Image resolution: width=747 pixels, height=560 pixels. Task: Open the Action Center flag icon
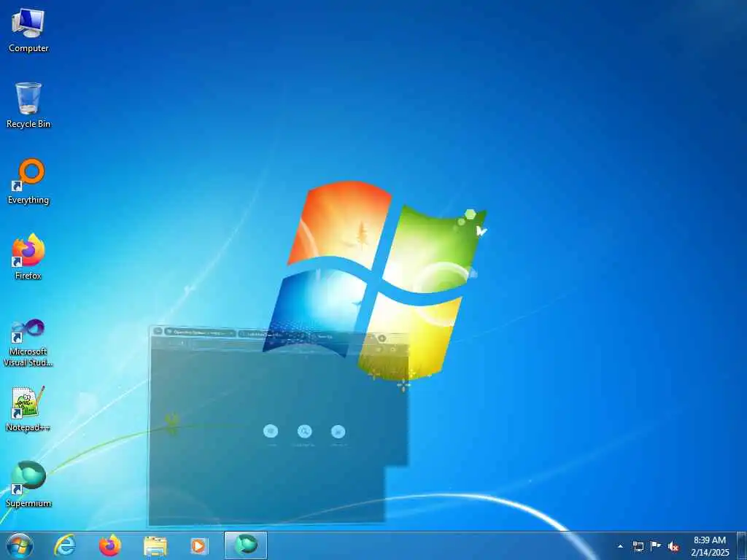[x=656, y=546]
